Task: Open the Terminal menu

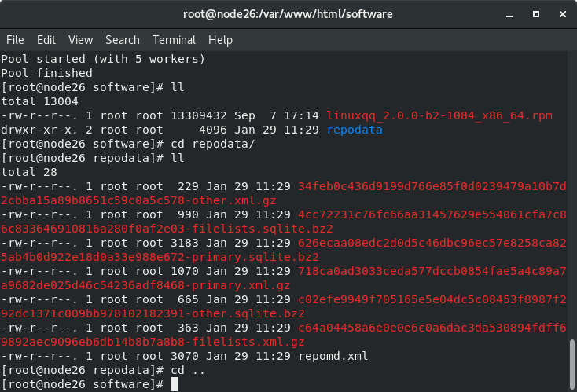Action: (x=174, y=40)
